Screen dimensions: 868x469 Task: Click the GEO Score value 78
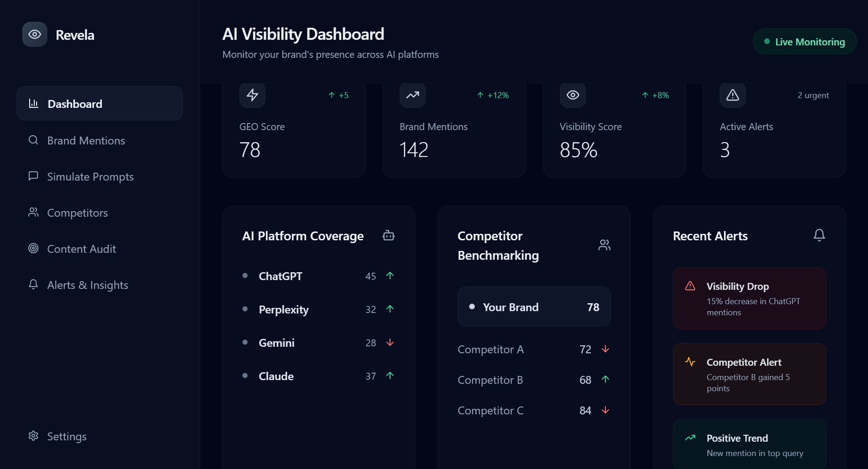pyautogui.click(x=250, y=150)
